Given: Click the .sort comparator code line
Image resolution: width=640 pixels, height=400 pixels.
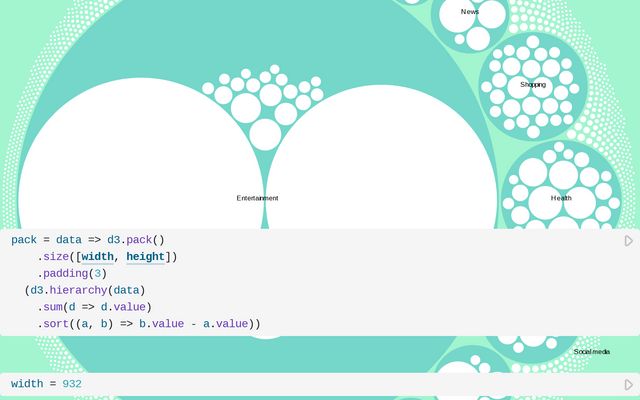Looking at the screenshot, I should (x=149, y=324).
